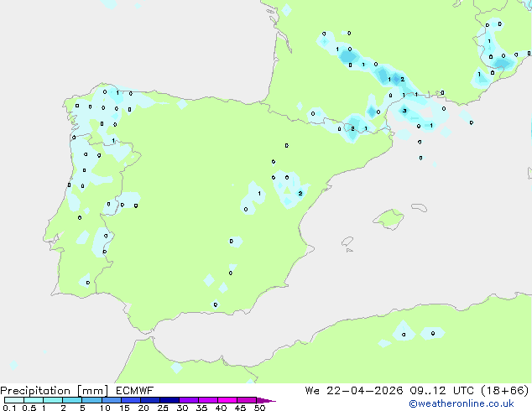
Task: Click the 'We 22-04-2026' date text
Action: [354, 391]
